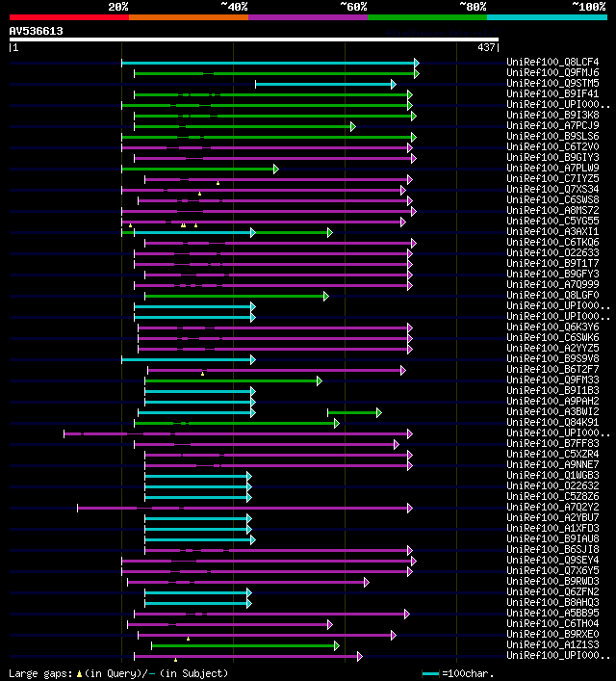Select the UniRef100_B9GIY3 label
616x681 pixels.
click(x=552, y=157)
